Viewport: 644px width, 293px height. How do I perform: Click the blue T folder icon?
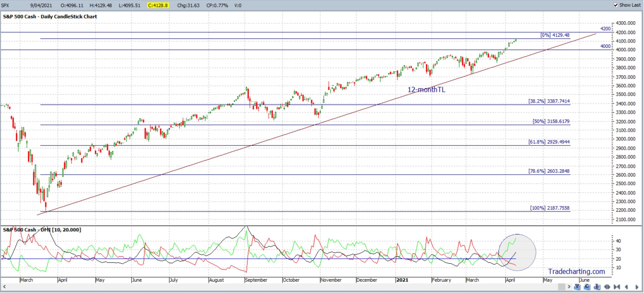coord(577,287)
